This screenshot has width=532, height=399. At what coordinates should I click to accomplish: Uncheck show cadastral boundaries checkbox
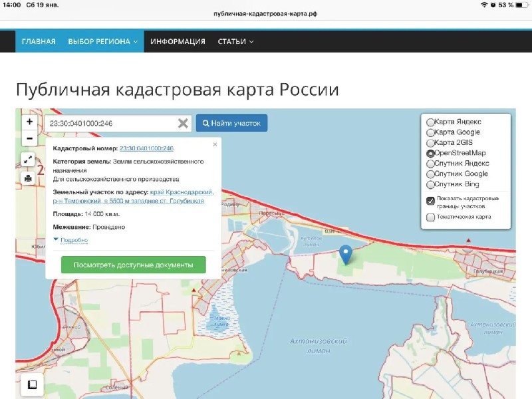[x=431, y=200]
